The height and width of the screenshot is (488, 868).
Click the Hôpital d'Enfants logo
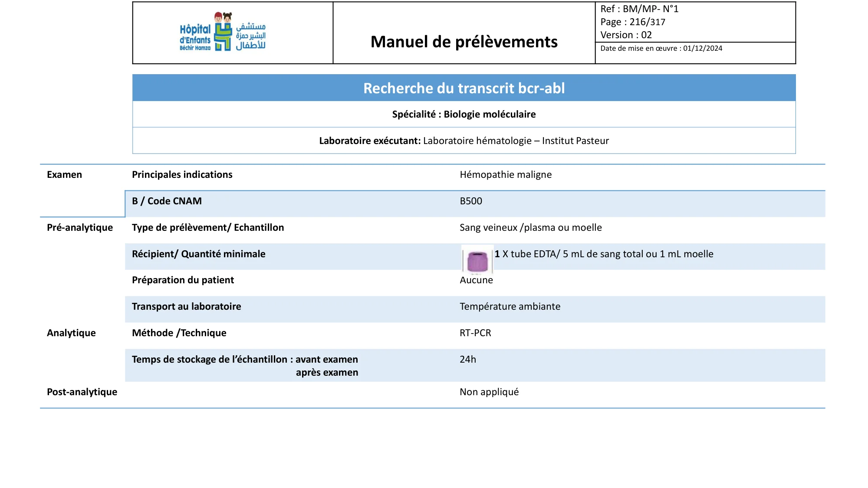click(223, 32)
